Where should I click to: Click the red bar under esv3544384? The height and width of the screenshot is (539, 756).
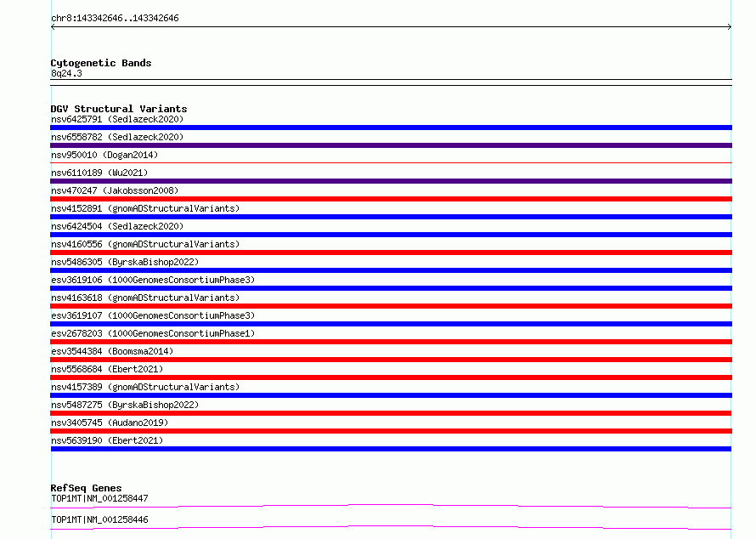pos(391,360)
